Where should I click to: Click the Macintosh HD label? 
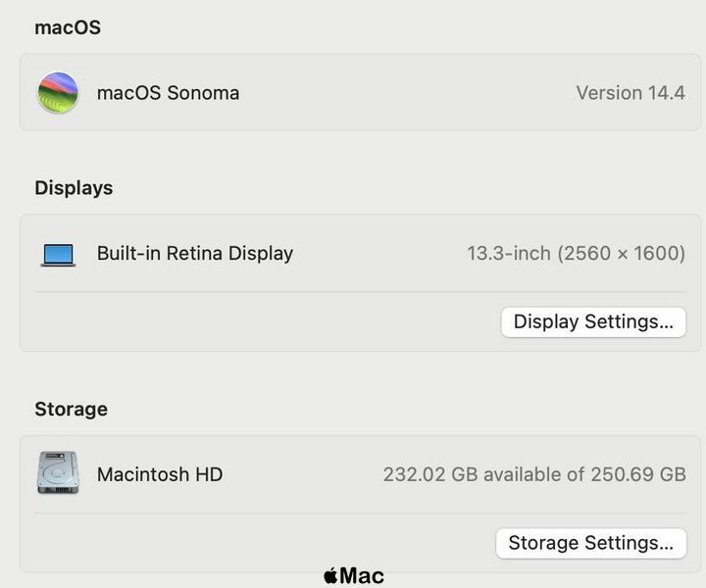[x=160, y=474]
